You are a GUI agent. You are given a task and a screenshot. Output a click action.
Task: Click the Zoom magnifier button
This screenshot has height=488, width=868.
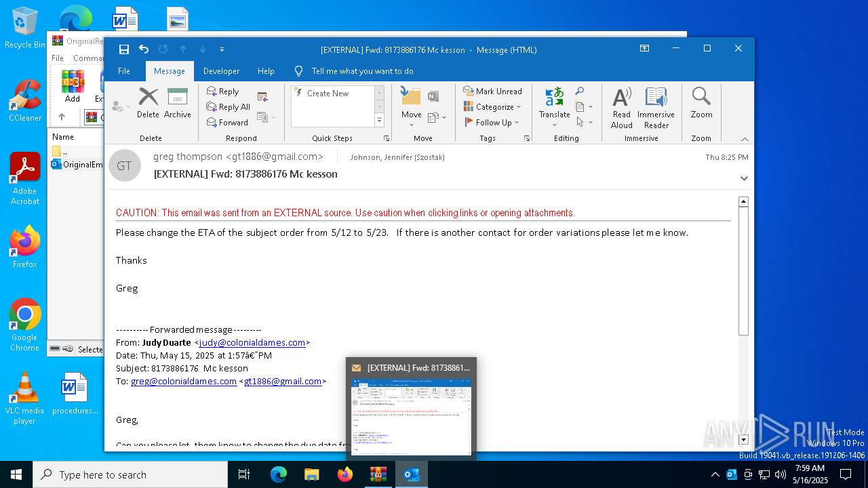click(702, 103)
